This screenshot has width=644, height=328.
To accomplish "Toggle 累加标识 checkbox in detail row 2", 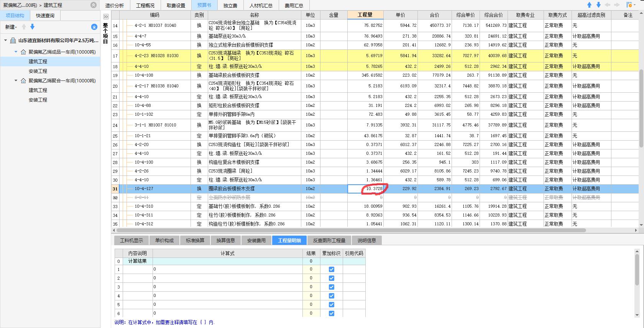I will click(x=332, y=278).
